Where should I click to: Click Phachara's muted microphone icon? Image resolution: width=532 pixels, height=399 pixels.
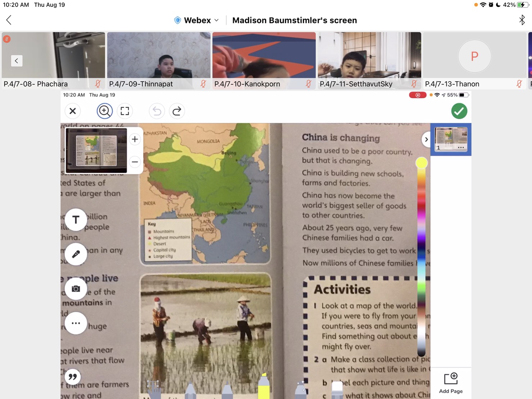(x=97, y=84)
